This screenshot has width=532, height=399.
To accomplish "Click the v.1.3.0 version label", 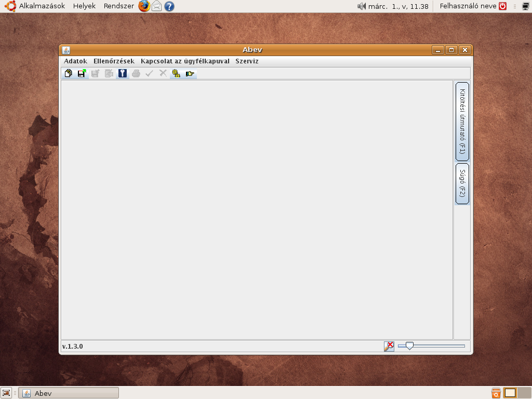I will (73, 347).
